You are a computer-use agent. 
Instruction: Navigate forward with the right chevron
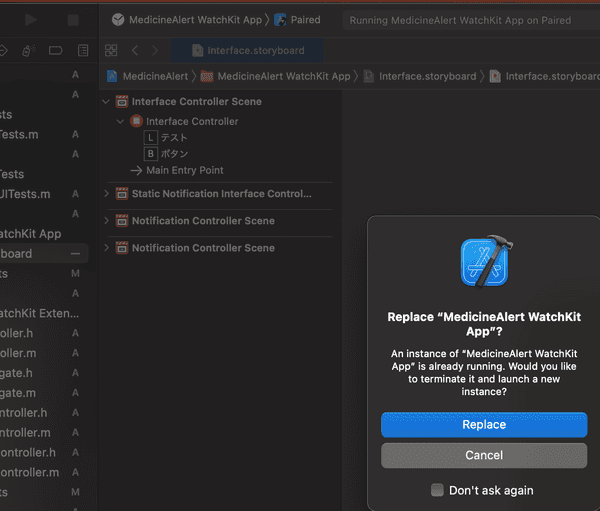[155, 50]
